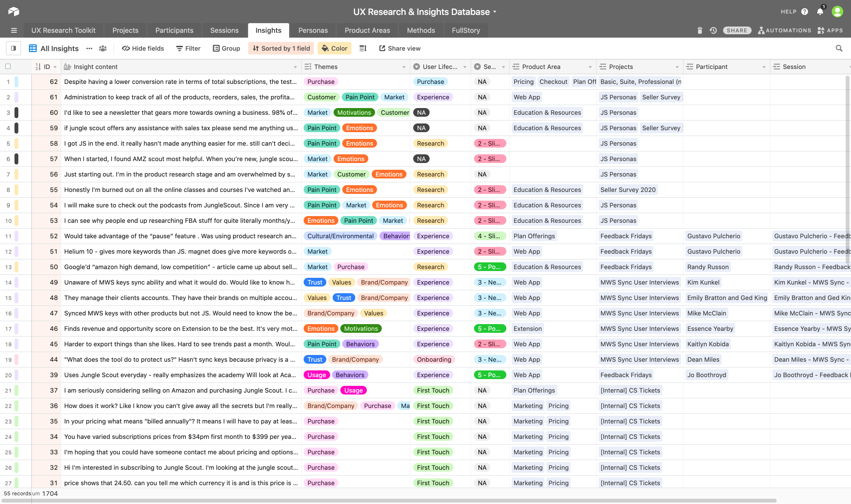The height and width of the screenshot is (504, 851).
Task: Click the trash icon in the top bar
Action: (x=700, y=30)
